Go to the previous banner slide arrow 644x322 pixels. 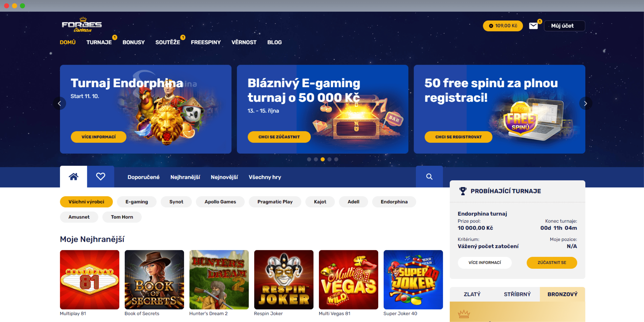click(x=60, y=103)
